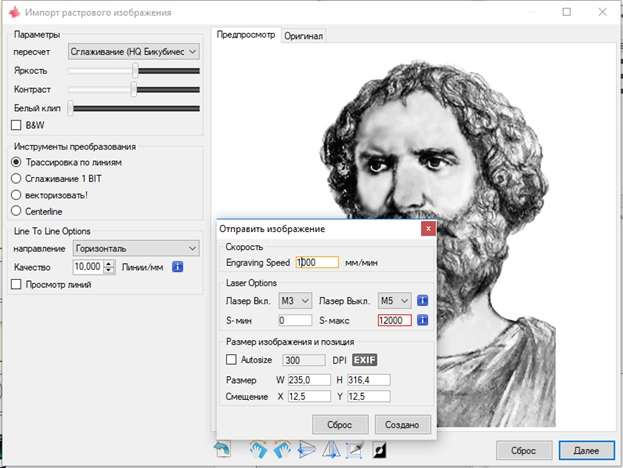This screenshot has height=468, width=623.
Task: Click the S-мин input field
Action: [295, 320]
